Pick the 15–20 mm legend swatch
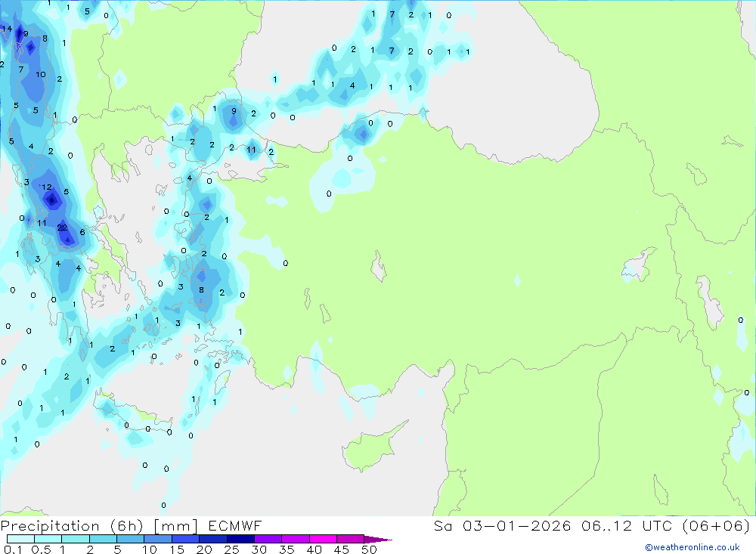 185,539
